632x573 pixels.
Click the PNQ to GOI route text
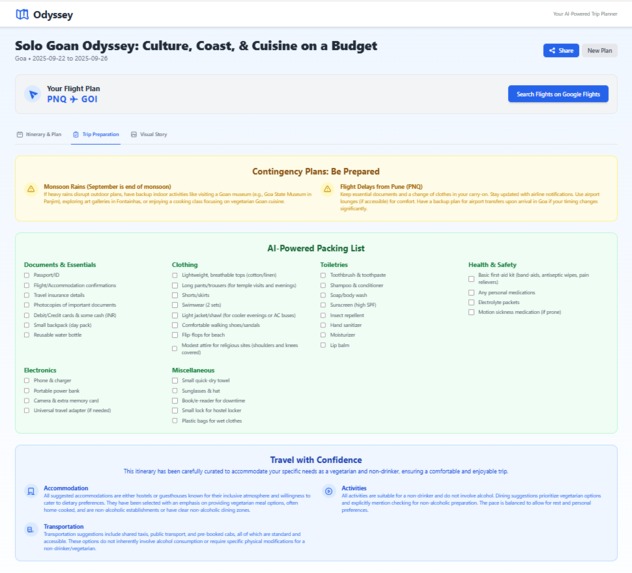(x=72, y=100)
